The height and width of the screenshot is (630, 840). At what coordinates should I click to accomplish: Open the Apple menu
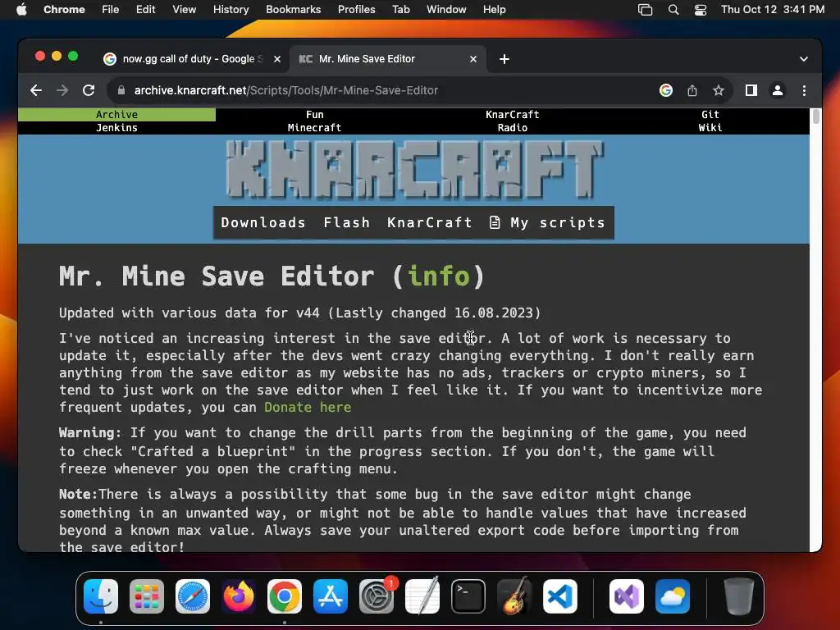point(21,10)
